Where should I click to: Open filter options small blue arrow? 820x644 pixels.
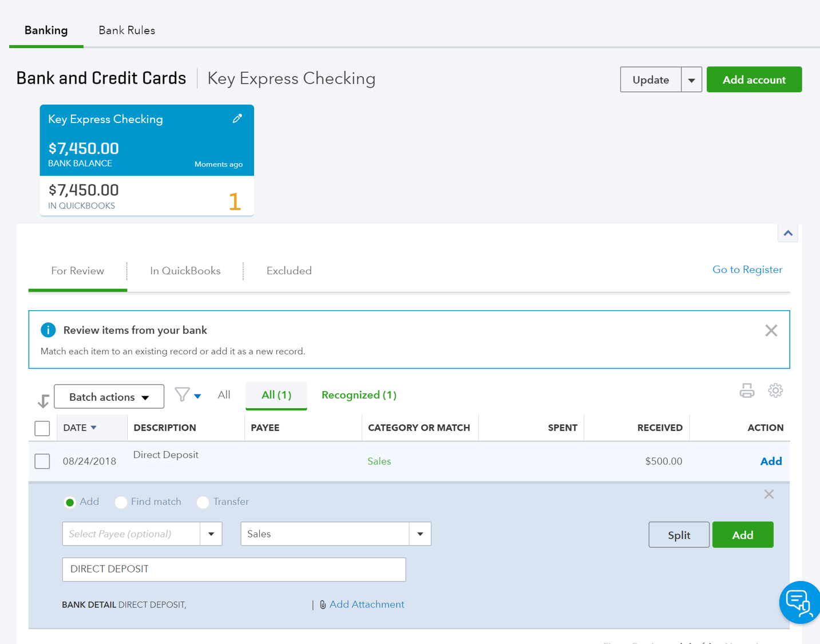point(197,396)
